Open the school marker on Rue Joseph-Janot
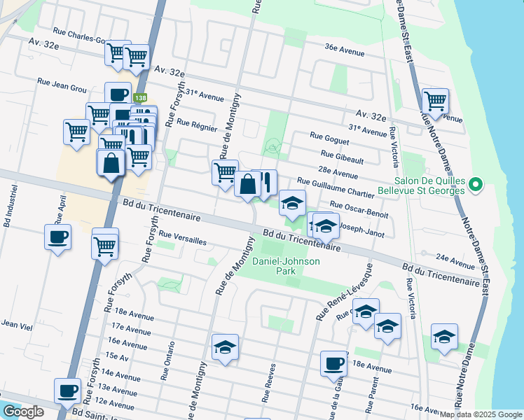The height and width of the screenshot is (420, 524). tap(324, 227)
